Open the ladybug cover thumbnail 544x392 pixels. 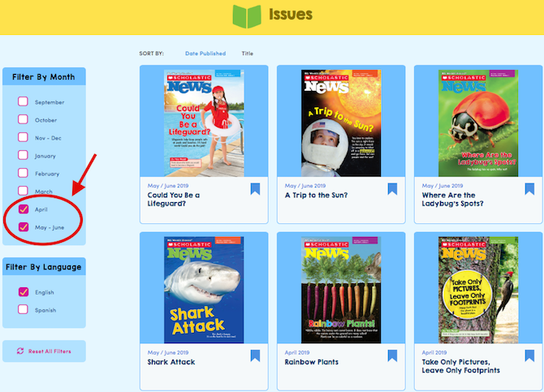coord(478,123)
